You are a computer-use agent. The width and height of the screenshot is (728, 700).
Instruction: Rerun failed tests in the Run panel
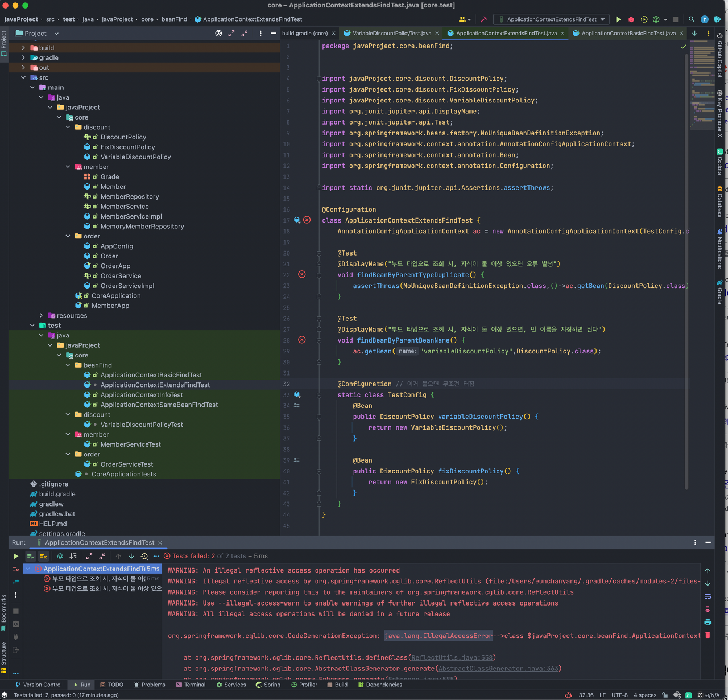click(x=15, y=569)
